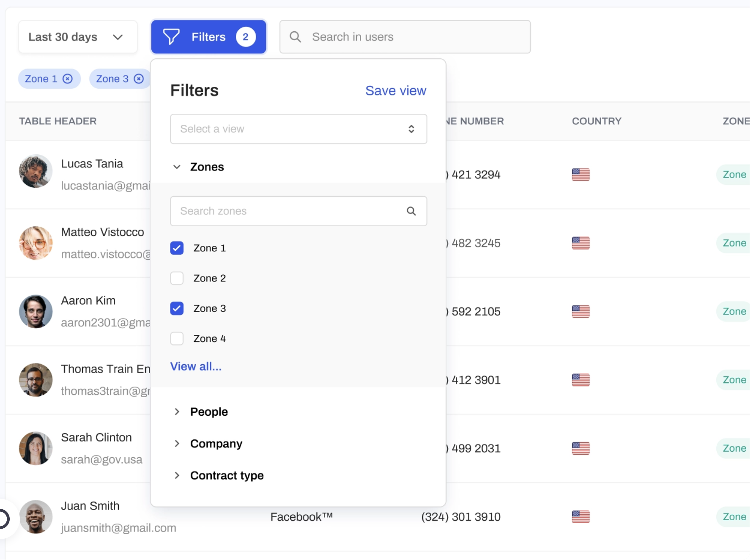Click the Filters button with badge 2

point(208,37)
